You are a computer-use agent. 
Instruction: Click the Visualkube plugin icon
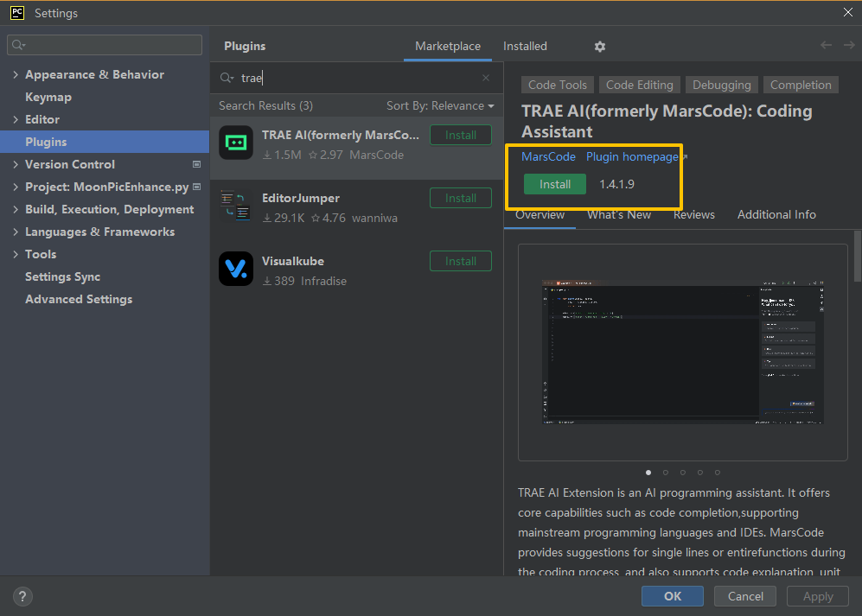(x=236, y=269)
